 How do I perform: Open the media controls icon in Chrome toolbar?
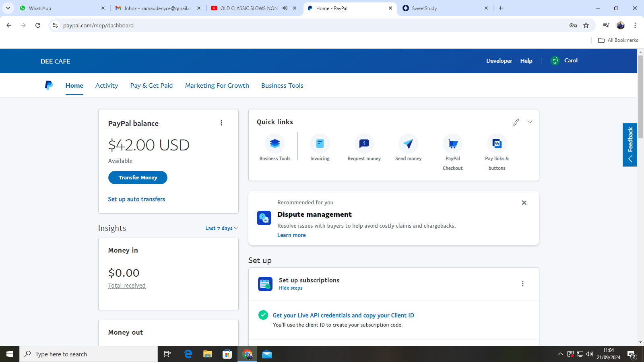[x=606, y=25]
